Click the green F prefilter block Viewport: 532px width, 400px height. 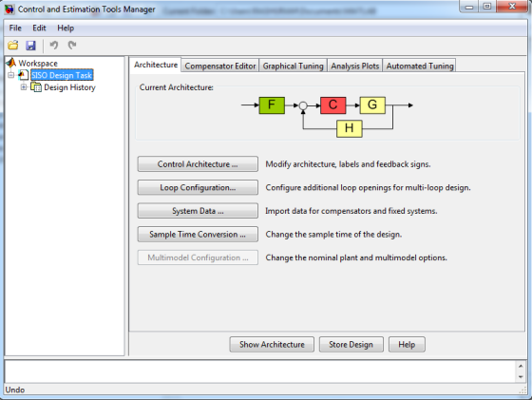pyautogui.click(x=272, y=105)
